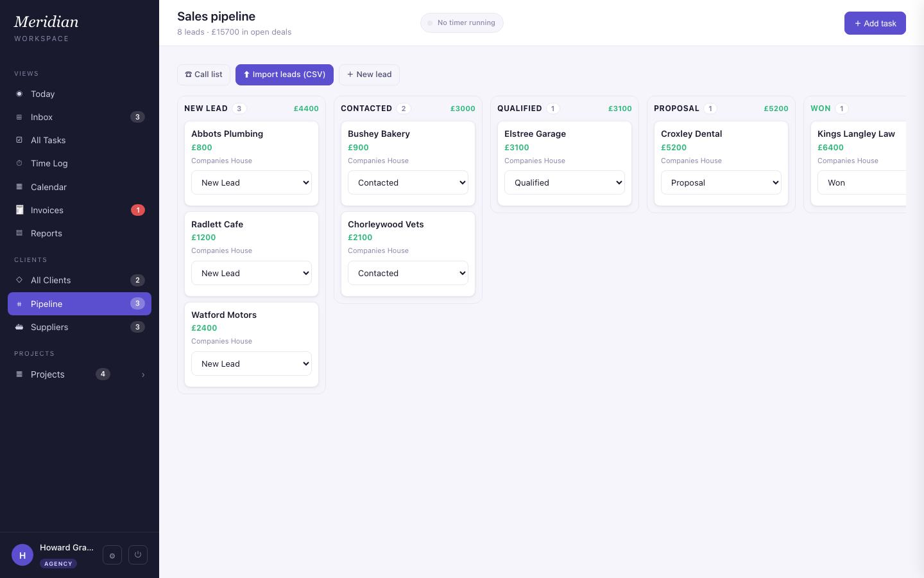This screenshot has height=578, width=924.
Task: Click the Today sidebar icon
Action: 19,94
